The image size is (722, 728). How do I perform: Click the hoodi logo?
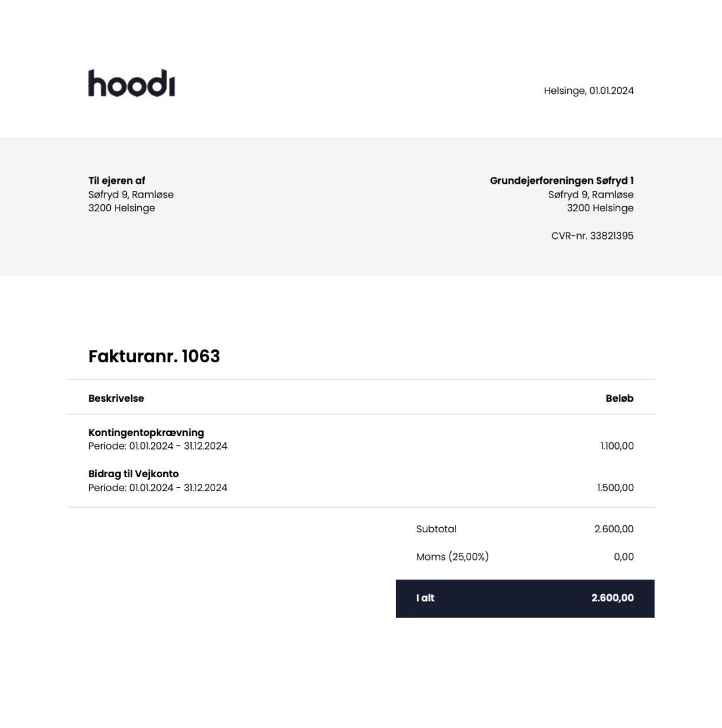pos(131,83)
